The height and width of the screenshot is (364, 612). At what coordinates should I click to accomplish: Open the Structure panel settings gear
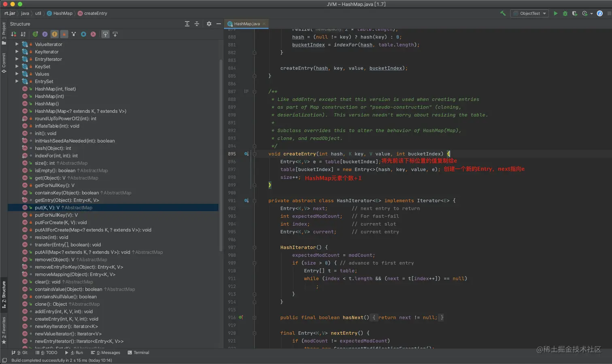coord(209,24)
